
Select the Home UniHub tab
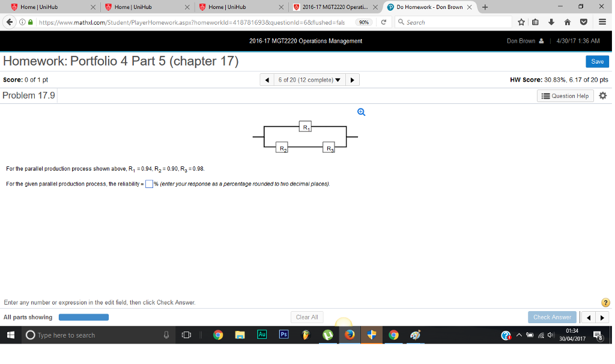pyautogui.click(x=42, y=8)
